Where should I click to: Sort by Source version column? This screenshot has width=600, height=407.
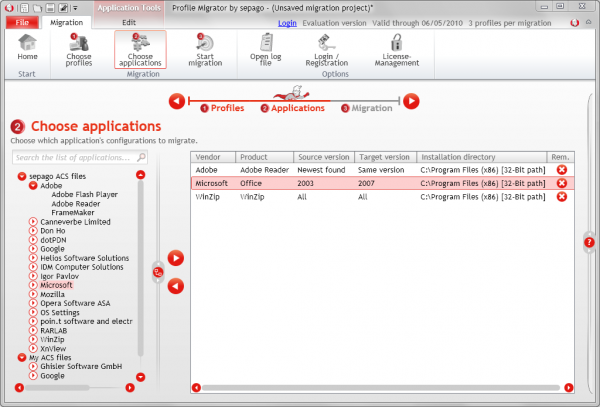[324, 157]
